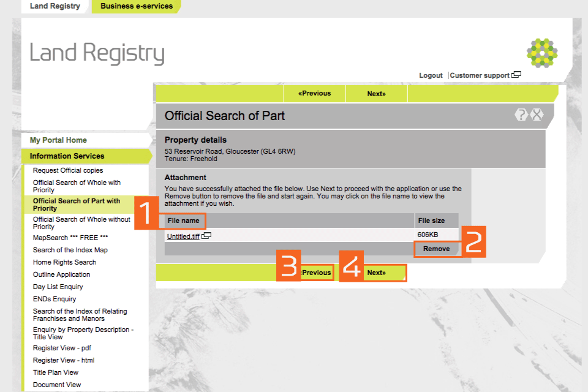
Task: Click the Attachment heading
Action: [185, 178]
